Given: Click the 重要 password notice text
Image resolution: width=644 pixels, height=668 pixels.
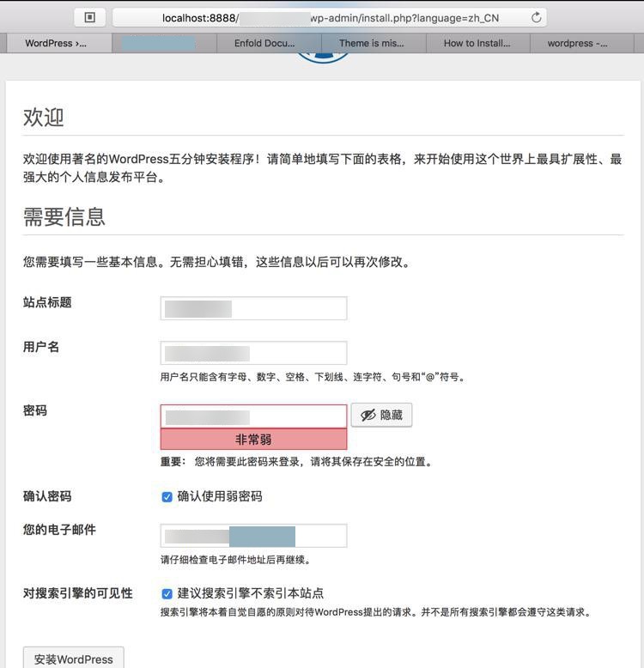Looking at the screenshot, I should point(296,461).
